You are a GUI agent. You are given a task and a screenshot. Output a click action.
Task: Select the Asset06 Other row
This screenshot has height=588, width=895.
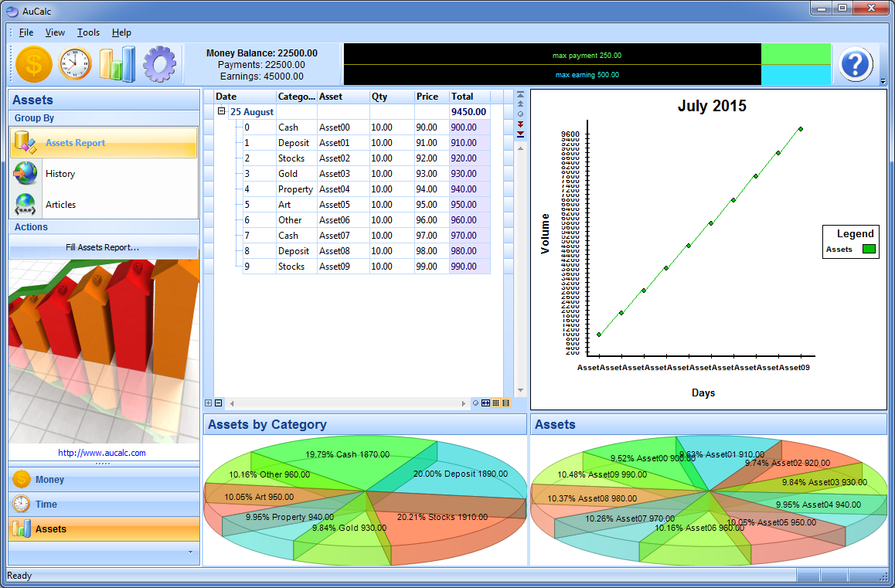pyautogui.click(x=366, y=219)
